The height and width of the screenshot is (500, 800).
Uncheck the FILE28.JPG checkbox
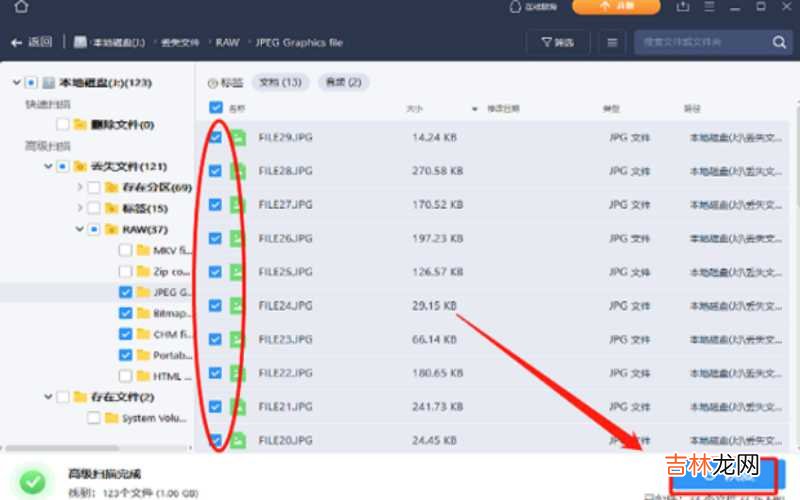(x=215, y=171)
